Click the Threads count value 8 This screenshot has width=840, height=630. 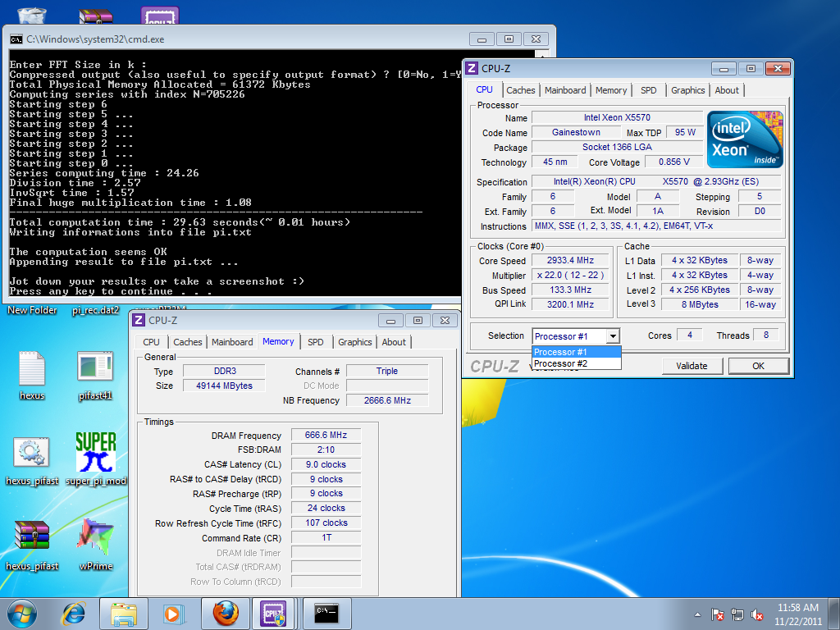pyautogui.click(x=766, y=336)
